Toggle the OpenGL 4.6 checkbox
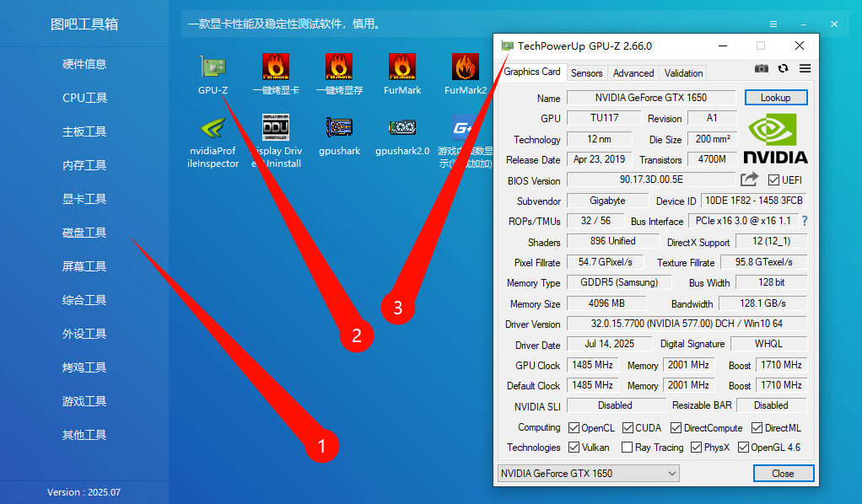 point(743,448)
